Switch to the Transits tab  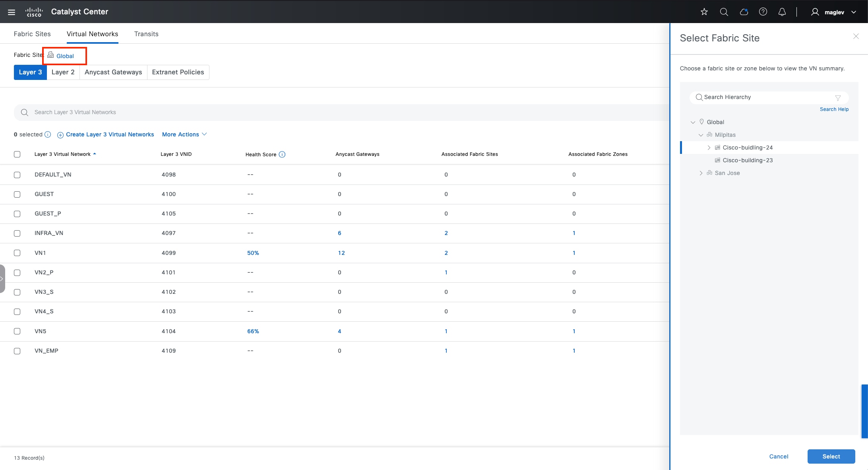(x=146, y=34)
